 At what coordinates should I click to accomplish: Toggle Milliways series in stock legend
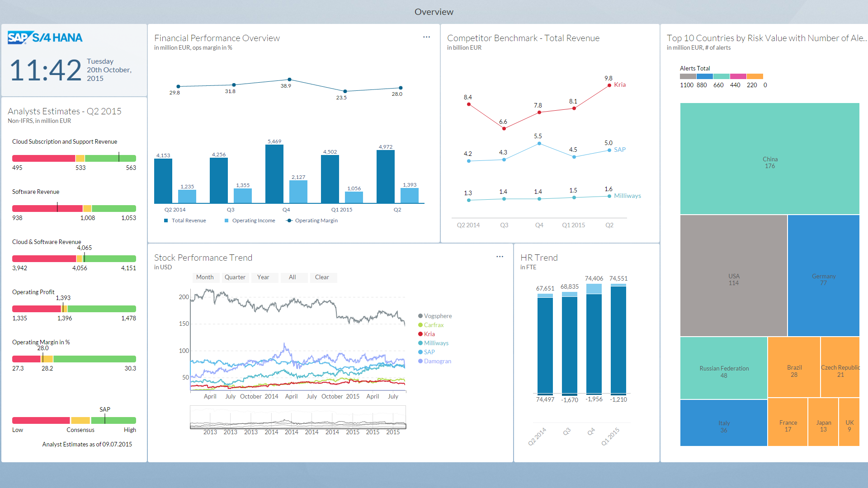pyautogui.click(x=433, y=343)
